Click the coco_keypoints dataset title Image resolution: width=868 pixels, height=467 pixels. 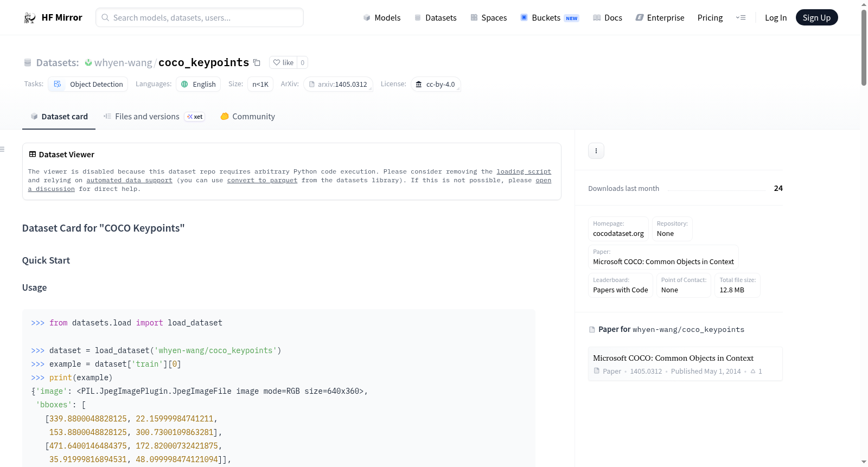click(x=203, y=63)
